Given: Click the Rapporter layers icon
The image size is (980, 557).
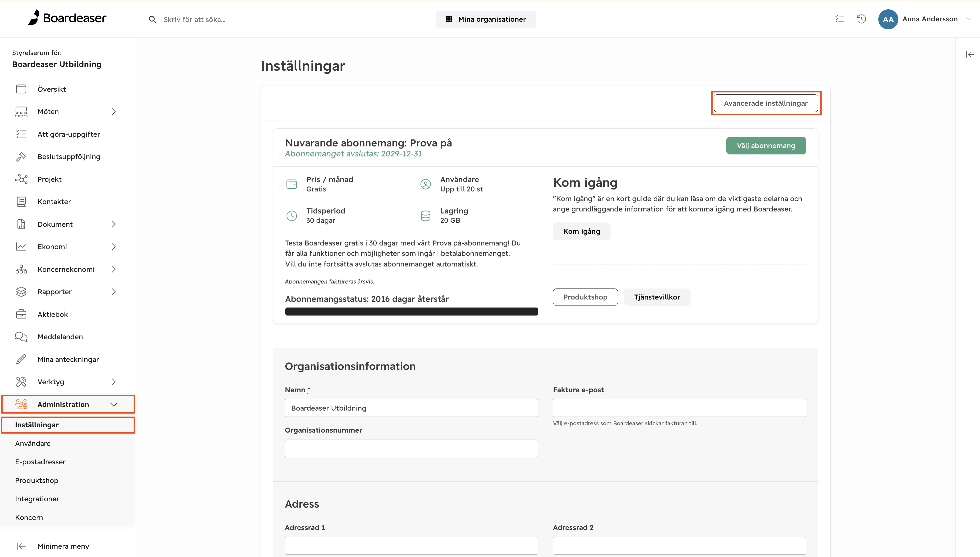Looking at the screenshot, I should [x=21, y=292].
